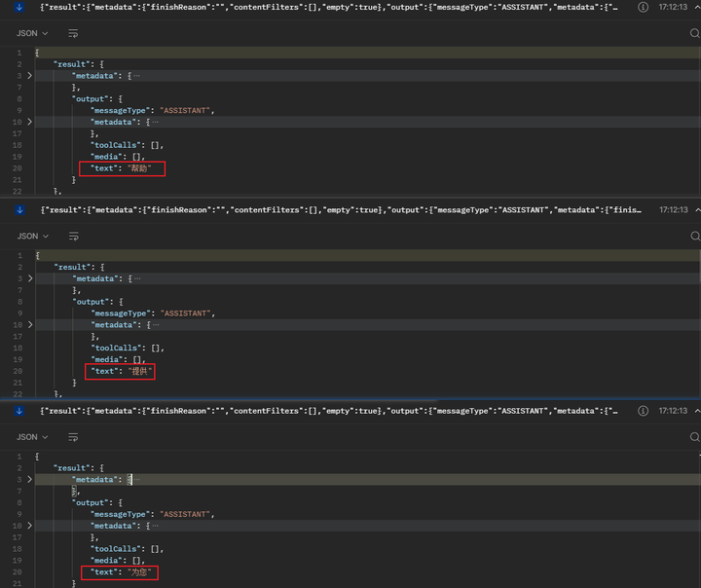Click the "output": { line in the 帮助 message
Viewport: 701px width, 588px height.
[x=97, y=99]
